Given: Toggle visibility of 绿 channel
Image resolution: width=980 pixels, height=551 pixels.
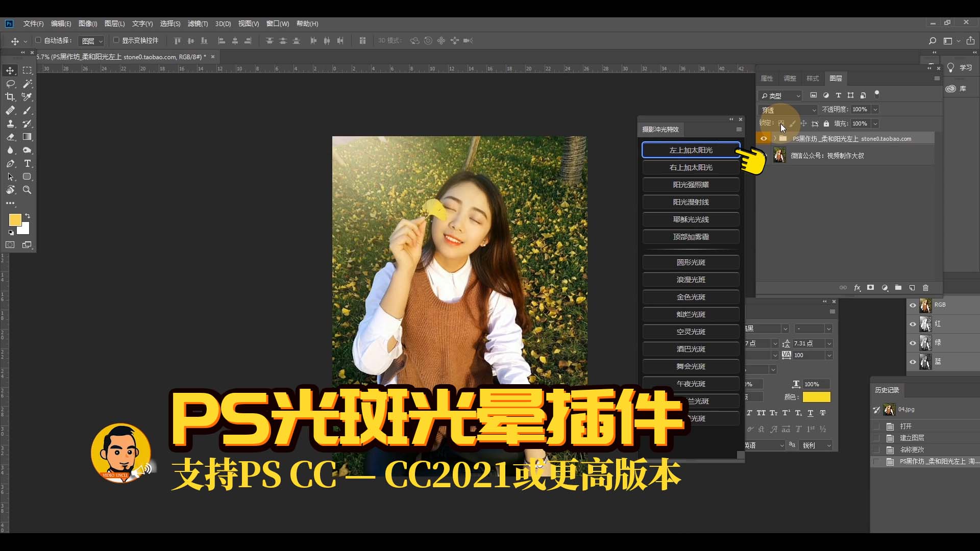Looking at the screenshot, I should (913, 343).
